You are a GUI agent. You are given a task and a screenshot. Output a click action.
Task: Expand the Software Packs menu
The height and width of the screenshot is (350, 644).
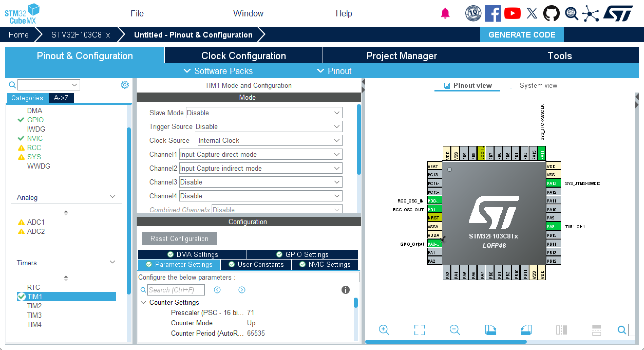[x=219, y=71]
